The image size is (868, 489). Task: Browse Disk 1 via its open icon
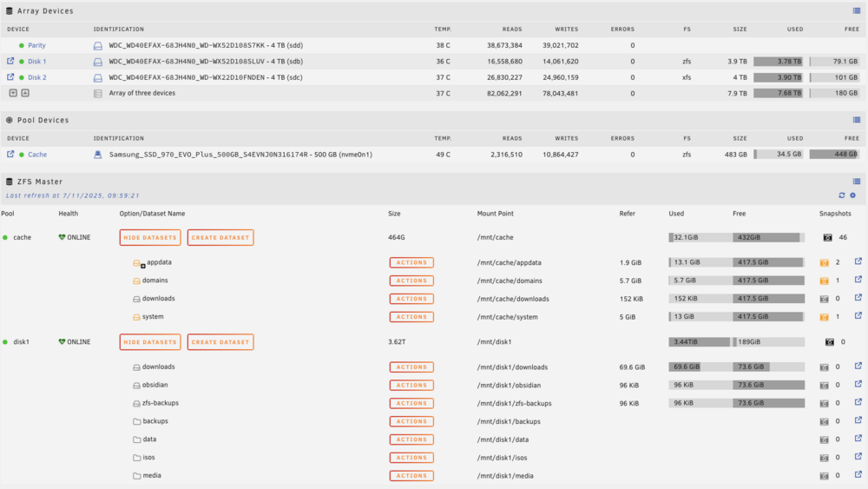point(10,61)
